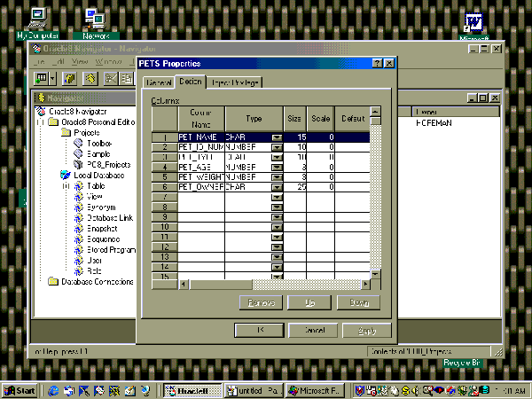Click the second Navigator toolbar icon

pyautogui.click(x=69, y=79)
